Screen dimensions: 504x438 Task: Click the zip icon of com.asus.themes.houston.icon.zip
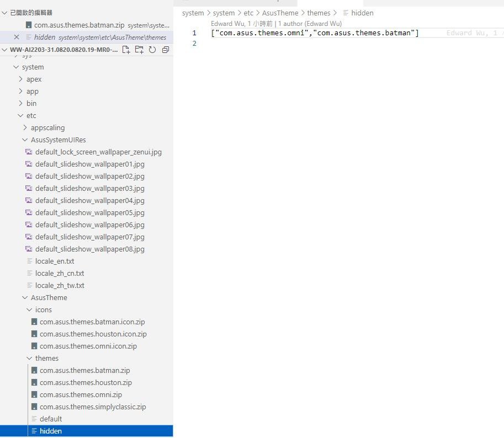coord(34,334)
